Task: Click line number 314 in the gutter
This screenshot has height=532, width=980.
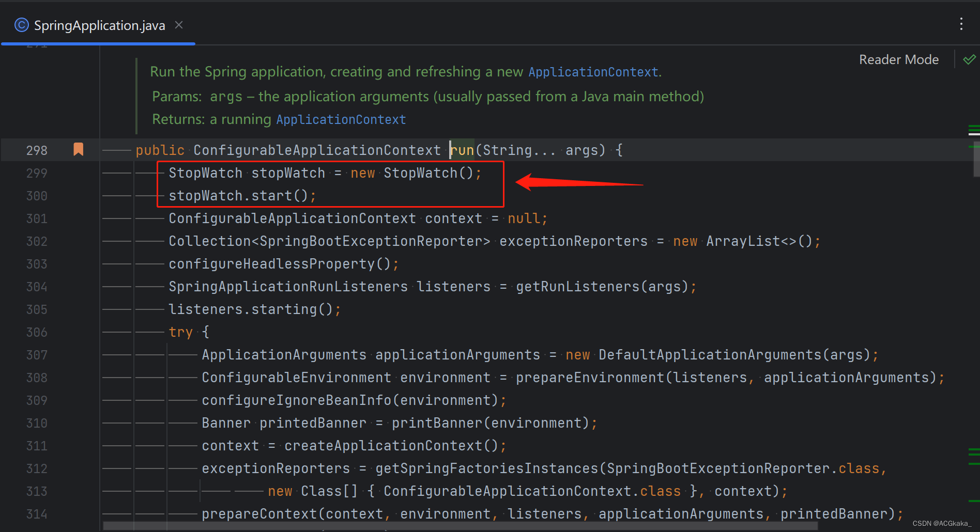Action: point(37,514)
